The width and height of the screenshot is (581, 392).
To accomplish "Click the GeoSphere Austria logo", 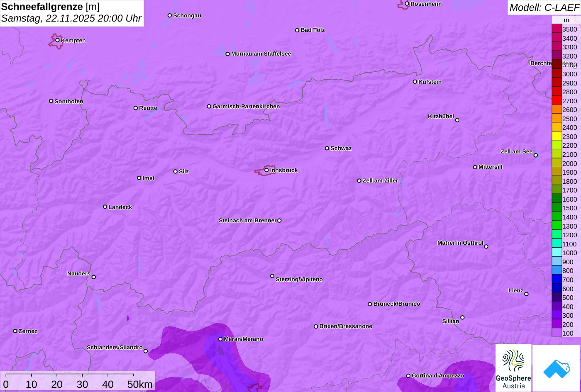I will point(513,368).
